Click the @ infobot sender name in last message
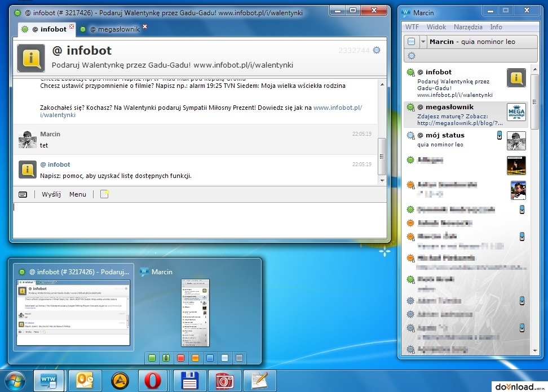 (55, 164)
